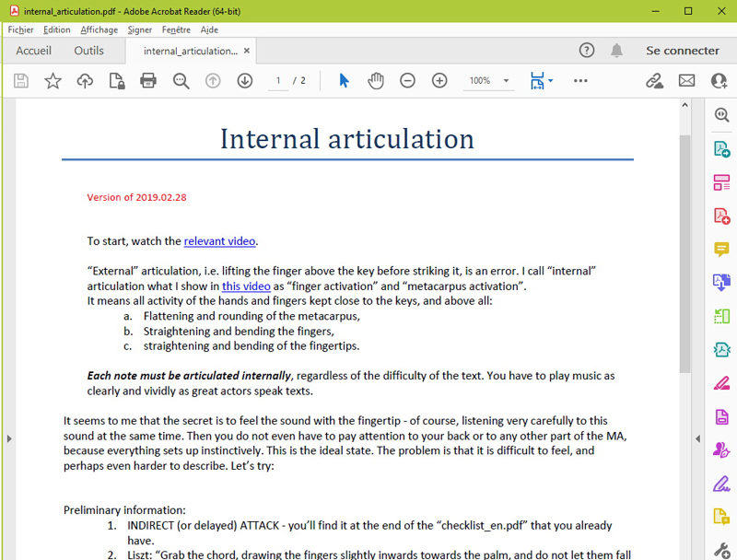
Task: Click the Se connecter button
Action: click(x=682, y=51)
